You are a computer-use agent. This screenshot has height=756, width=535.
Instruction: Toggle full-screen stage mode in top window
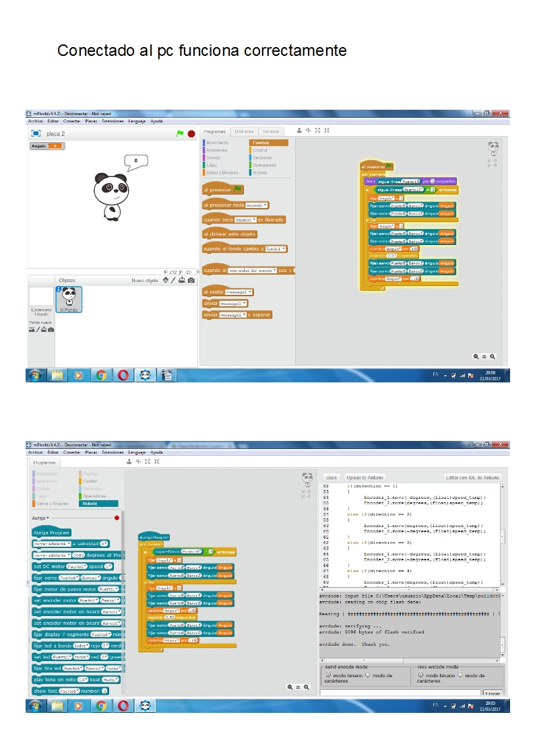[x=36, y=133]
